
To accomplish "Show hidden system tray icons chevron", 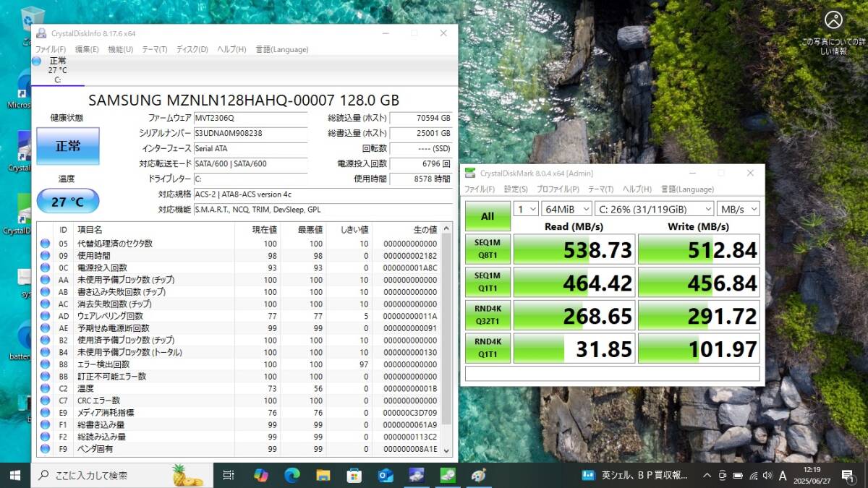I will coord(707,475).
